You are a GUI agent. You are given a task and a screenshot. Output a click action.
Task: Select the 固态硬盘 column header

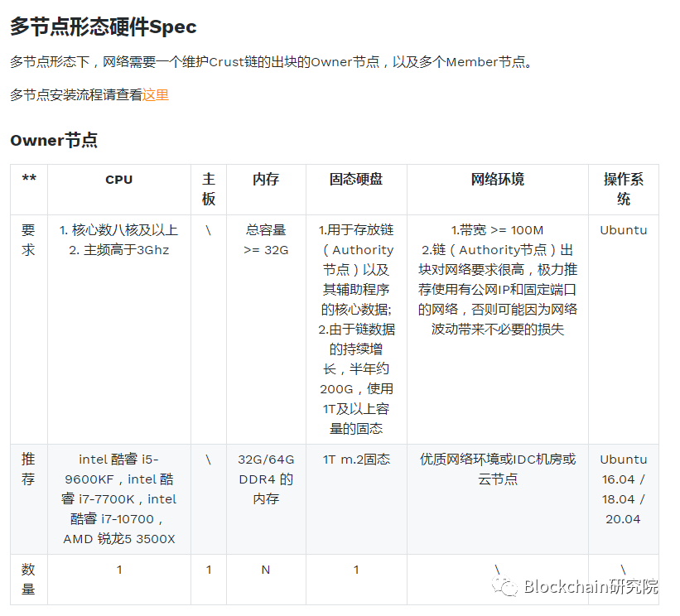[x=356, y=179]
